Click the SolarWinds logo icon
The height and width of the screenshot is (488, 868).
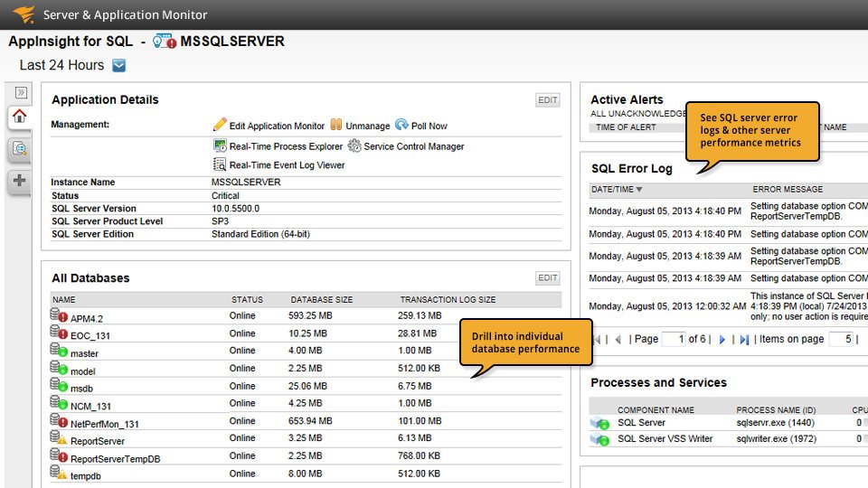coord(24,14)
